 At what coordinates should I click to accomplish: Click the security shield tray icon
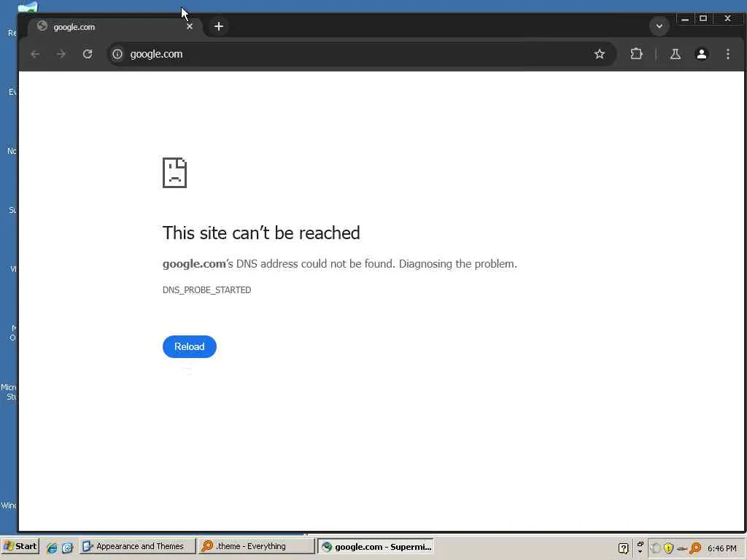point(668,548)
